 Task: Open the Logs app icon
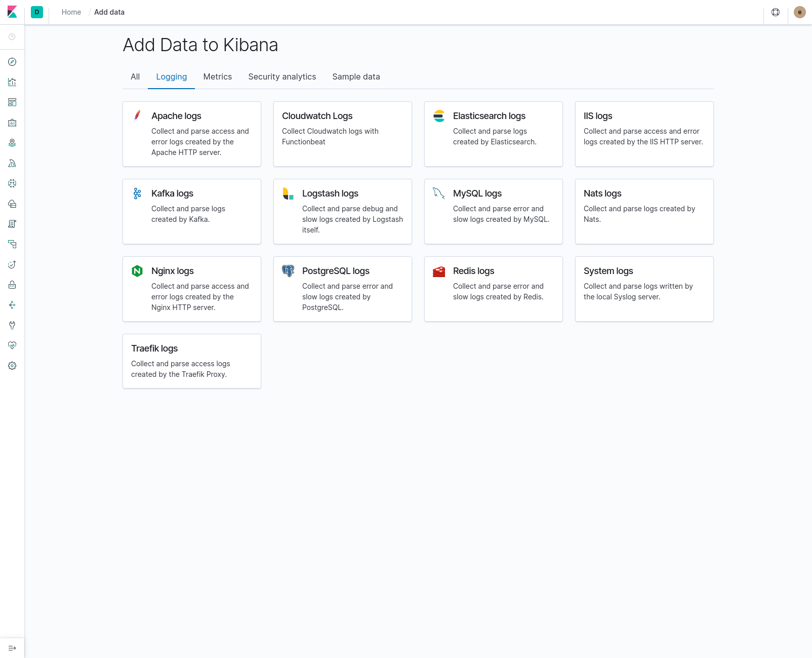(x=12, y=223)
